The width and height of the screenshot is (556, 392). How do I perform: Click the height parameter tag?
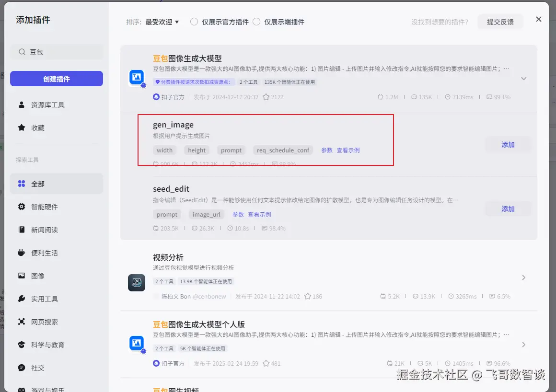click(197, 150)
